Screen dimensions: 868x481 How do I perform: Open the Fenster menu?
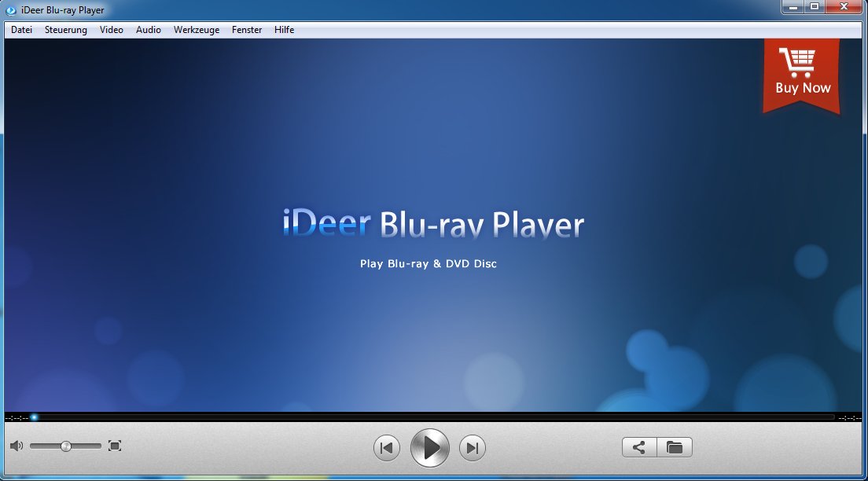(x=247, y=30)
